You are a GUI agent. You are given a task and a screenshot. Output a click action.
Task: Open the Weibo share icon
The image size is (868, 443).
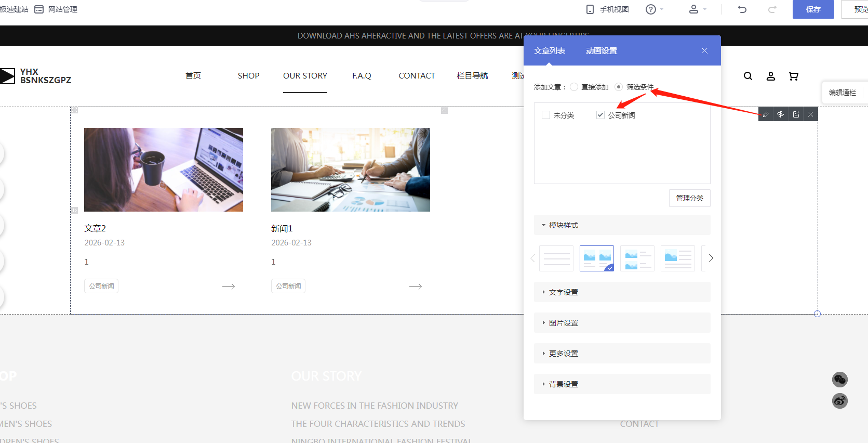click(x=839, y=401)
